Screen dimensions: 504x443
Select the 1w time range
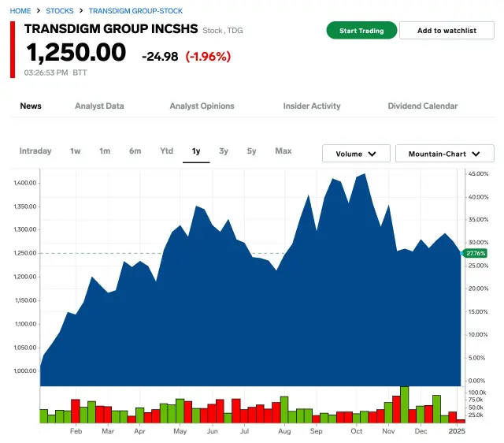[76, 151]
